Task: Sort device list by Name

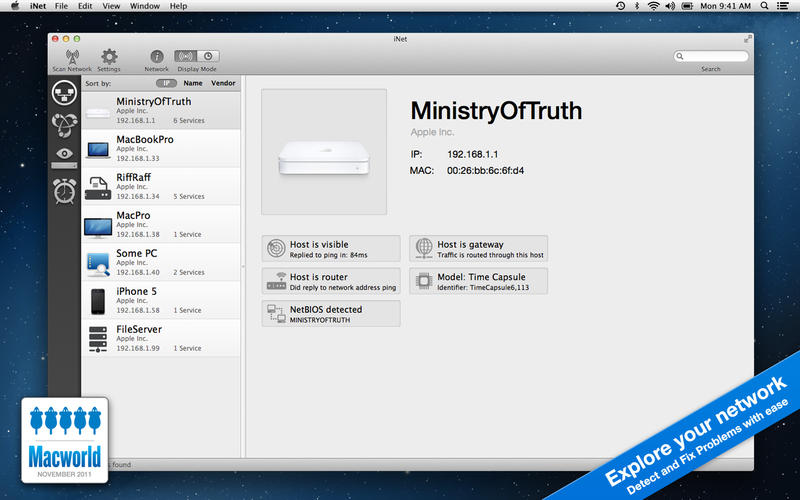Action: (x=192, y=84)
